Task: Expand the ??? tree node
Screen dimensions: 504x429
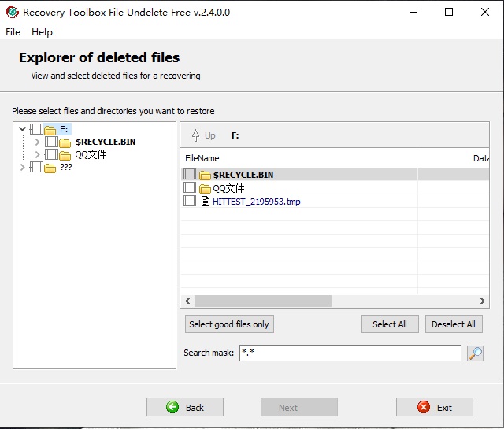Action: click(22, 167)
